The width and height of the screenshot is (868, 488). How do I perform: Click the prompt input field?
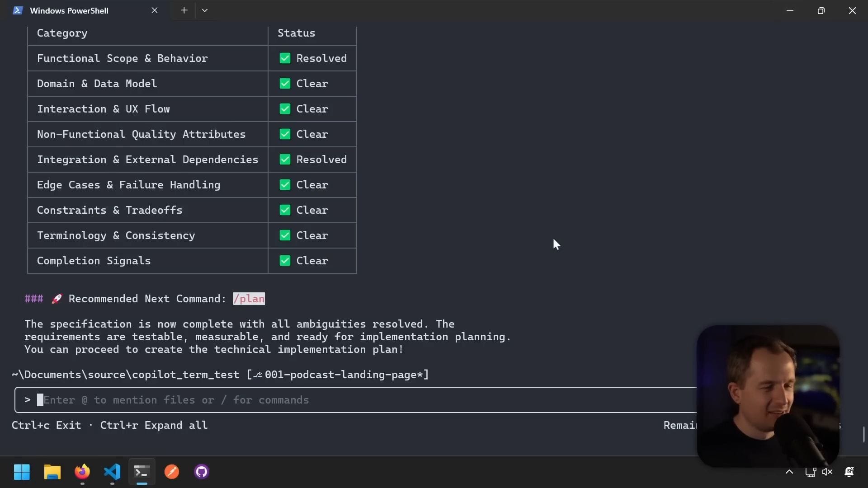click(x=353, y=400)
